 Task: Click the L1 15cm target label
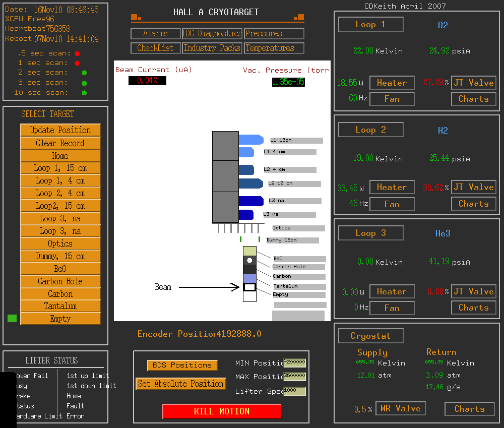click(296, 141)
